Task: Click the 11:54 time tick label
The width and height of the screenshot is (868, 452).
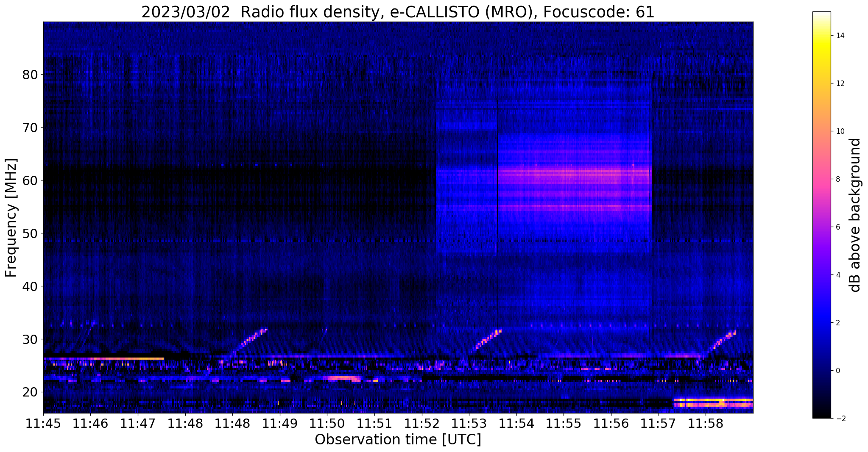Action: [516, 424]
